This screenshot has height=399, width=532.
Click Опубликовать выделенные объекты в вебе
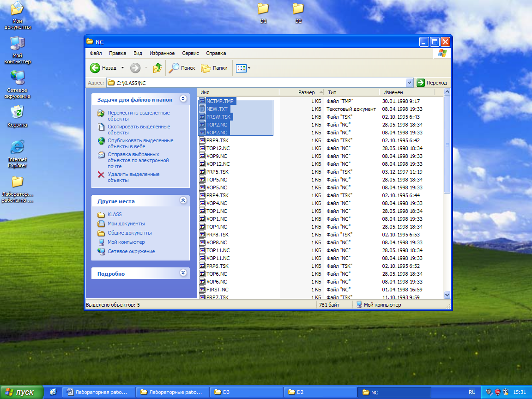pos(140,144)
